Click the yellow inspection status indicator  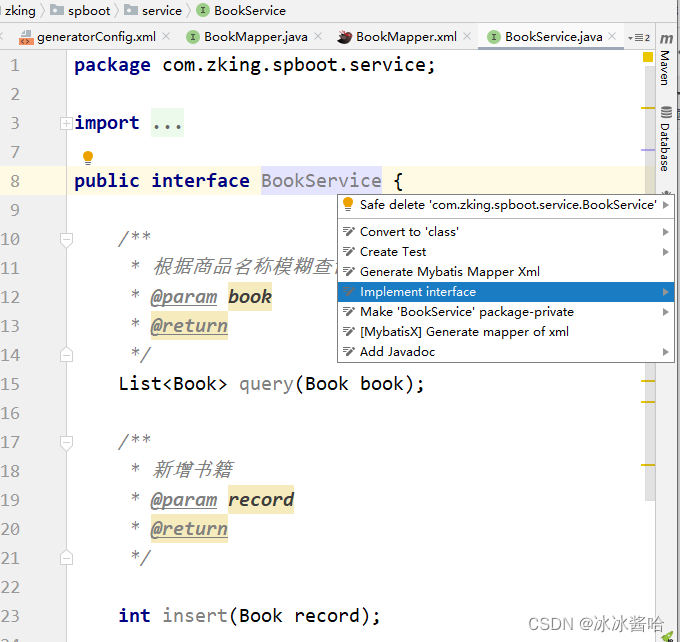click(x=648, y=57)
